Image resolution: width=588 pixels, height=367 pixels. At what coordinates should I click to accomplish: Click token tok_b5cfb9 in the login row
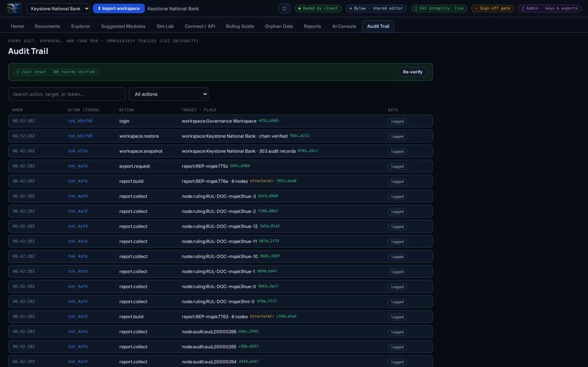[x=80, y=121]
